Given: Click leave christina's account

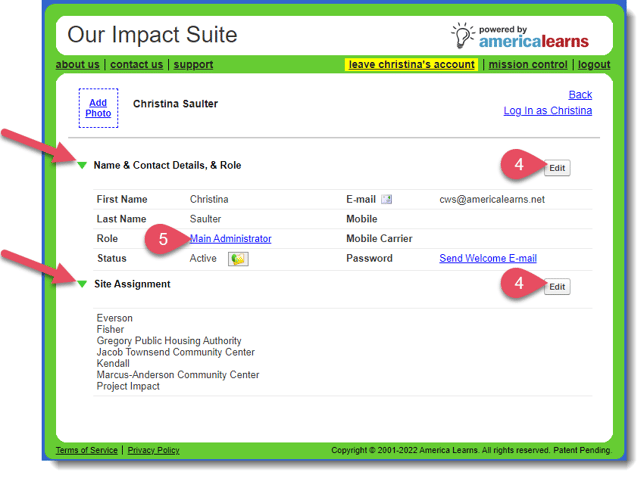Looking at the screenshot, I should coord(411,65).
